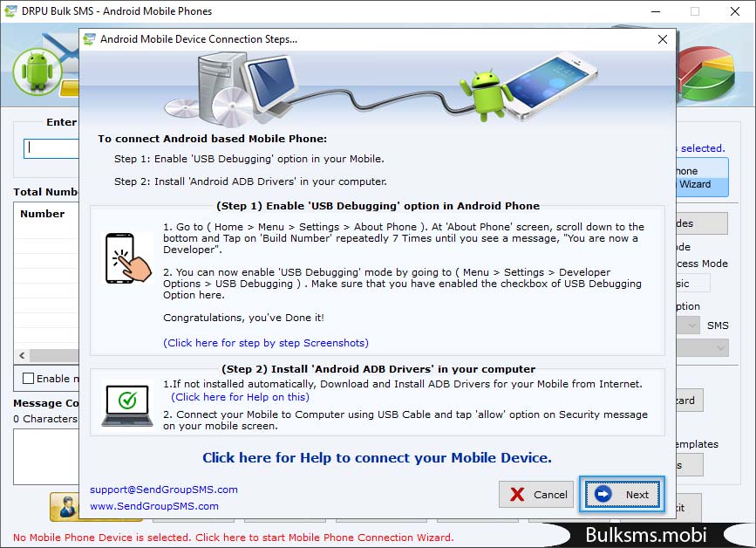Click the Cancel button in the dialog
This screenshot has width=756, height=548.
click(536, 494)
